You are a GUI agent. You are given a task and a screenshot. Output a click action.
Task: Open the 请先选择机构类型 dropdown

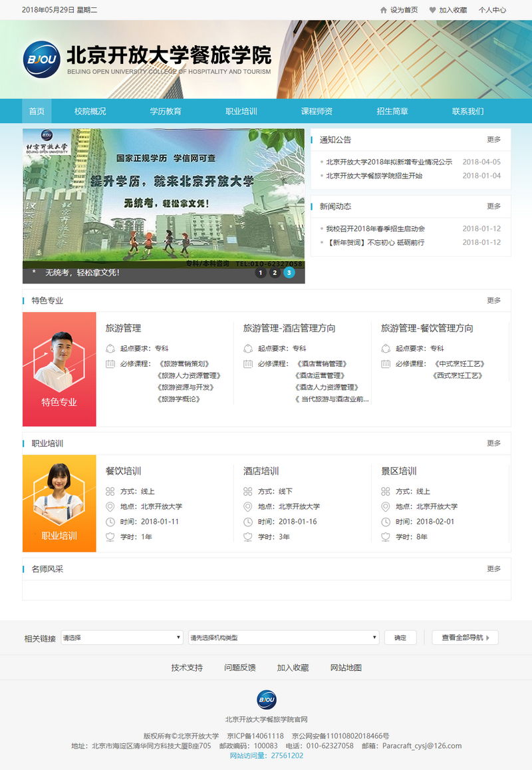coord(283,638)
